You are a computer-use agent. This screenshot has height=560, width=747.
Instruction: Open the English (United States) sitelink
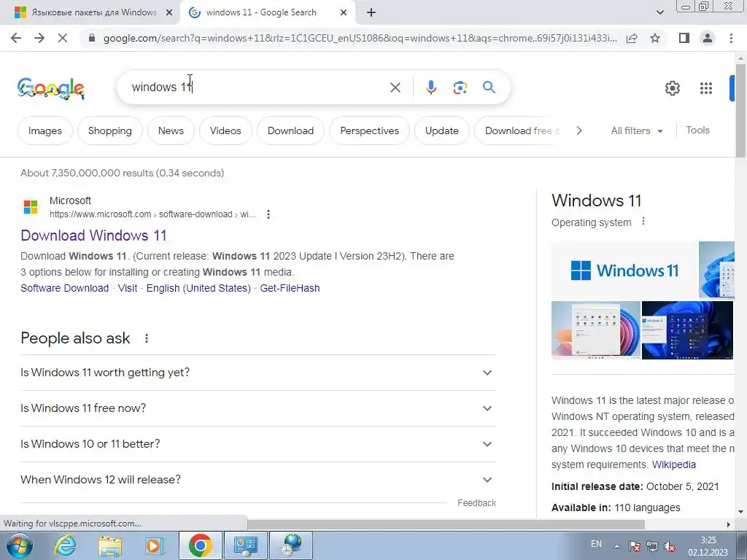[198, 288]
